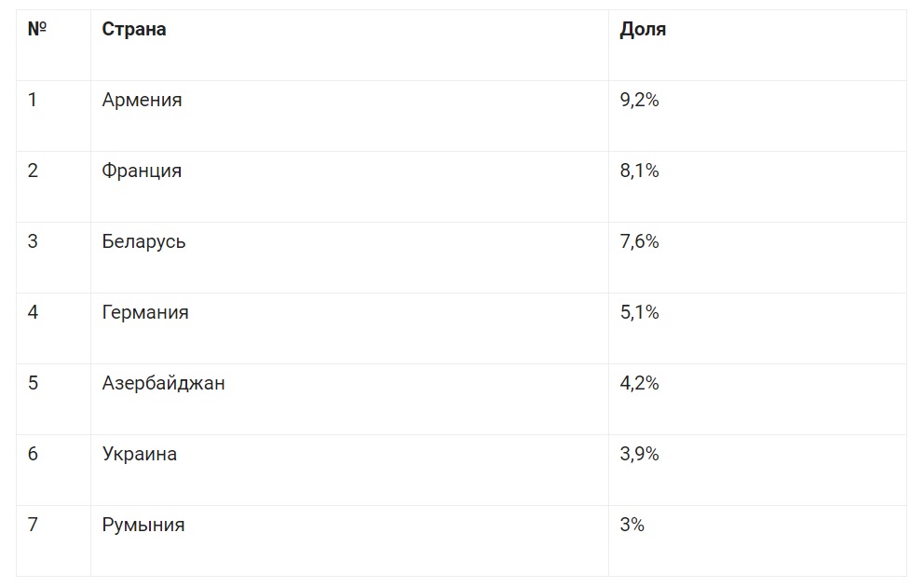The image size is (924, 588).
Task: Click the 'Страна' column header
Action: click(x=134, y=29)
